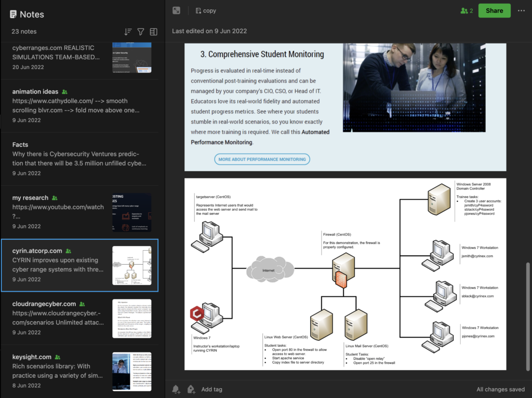
Task: Click the green Share button
Action: [495, 10]
